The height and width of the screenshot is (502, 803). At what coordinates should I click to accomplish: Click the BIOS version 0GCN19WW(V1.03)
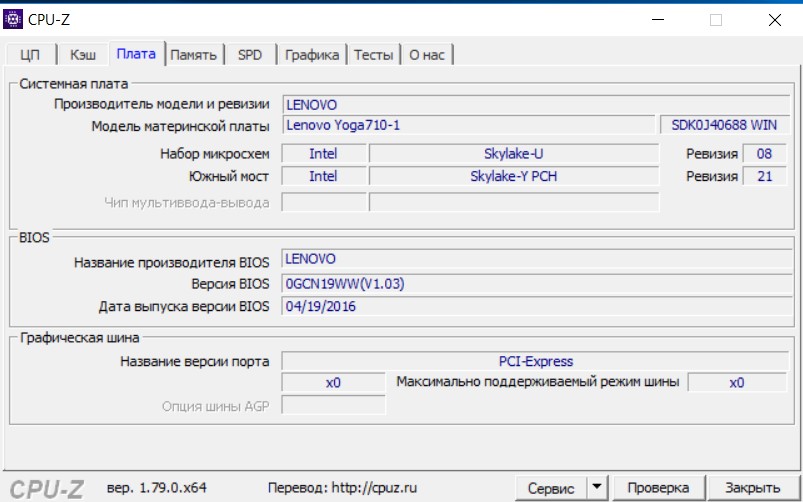537,283
